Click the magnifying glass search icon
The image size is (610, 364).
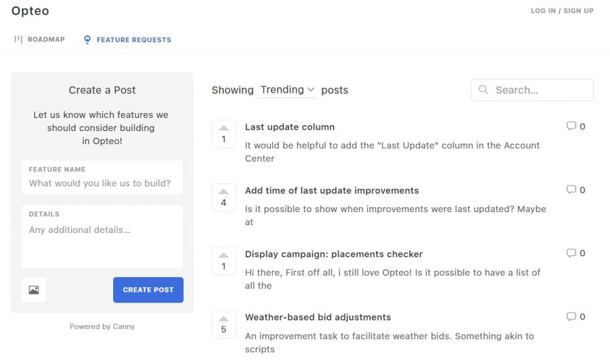(x=483, y=90)
